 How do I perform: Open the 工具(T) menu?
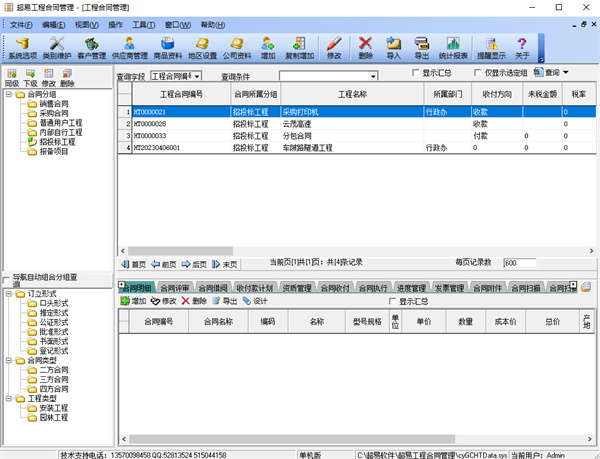[144, 24]
